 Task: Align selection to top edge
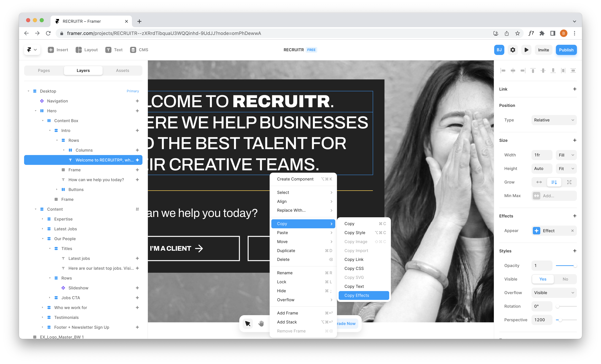tap(533, 71)
